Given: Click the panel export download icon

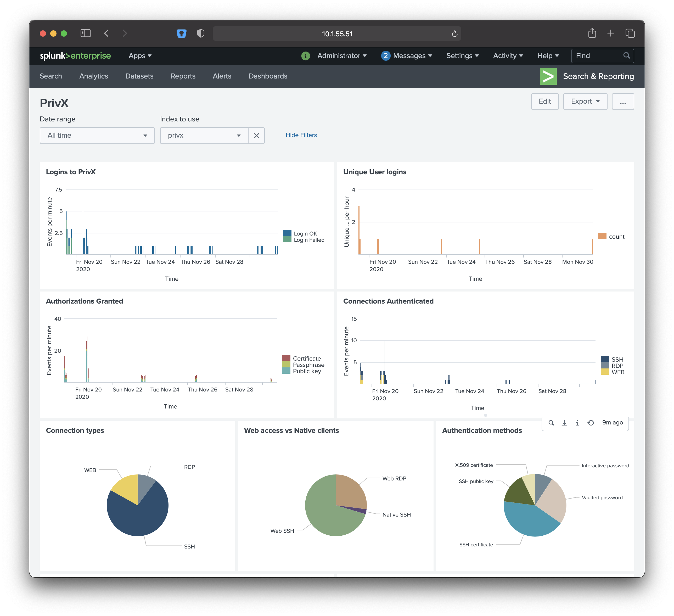Looking at the screenshot, I should 564,423.
